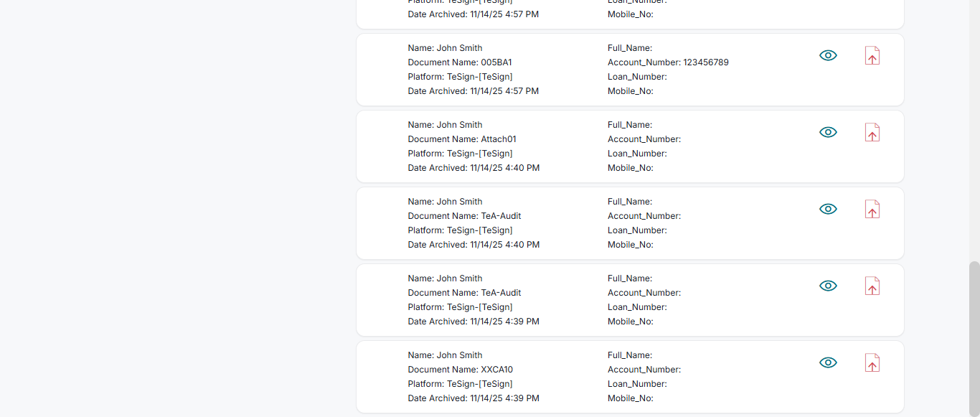Click Name John Smith in 005BA1 card

[445, 48]
